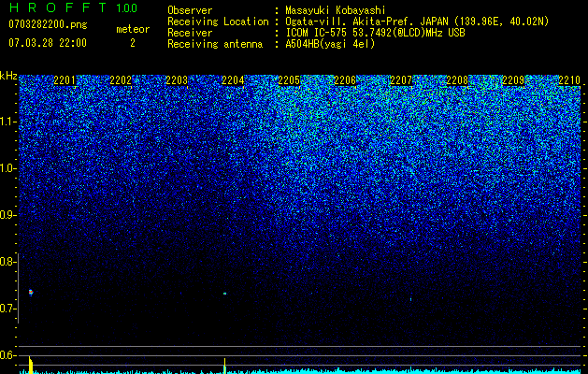Viewport: 588px width, 374px height.
Task: Click the 2206 time marker
Action: (345, 80)
